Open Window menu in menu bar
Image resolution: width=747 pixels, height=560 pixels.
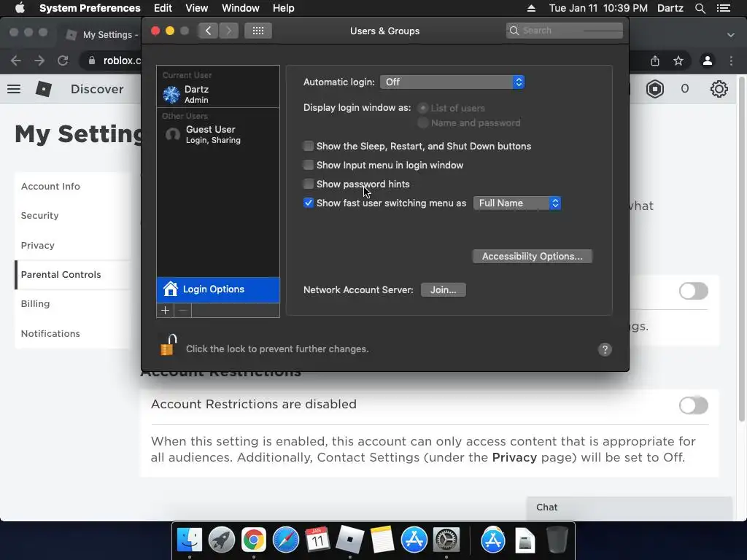coord(241,8)
